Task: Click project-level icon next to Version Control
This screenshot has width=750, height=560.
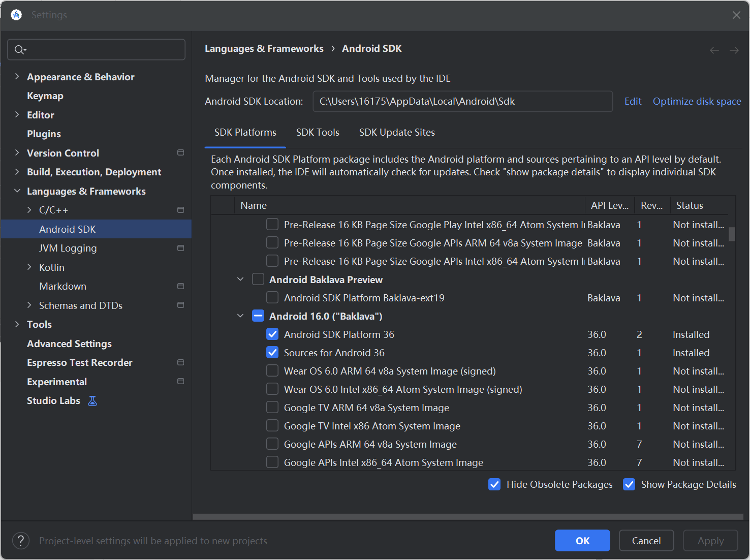Action: point(180,152)
